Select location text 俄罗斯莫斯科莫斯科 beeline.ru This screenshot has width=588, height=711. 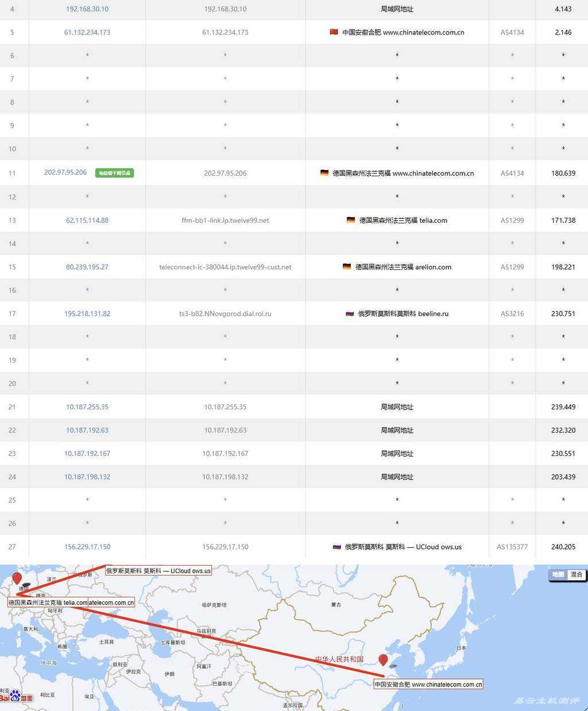pyautogui.click(x=403, y=314)
